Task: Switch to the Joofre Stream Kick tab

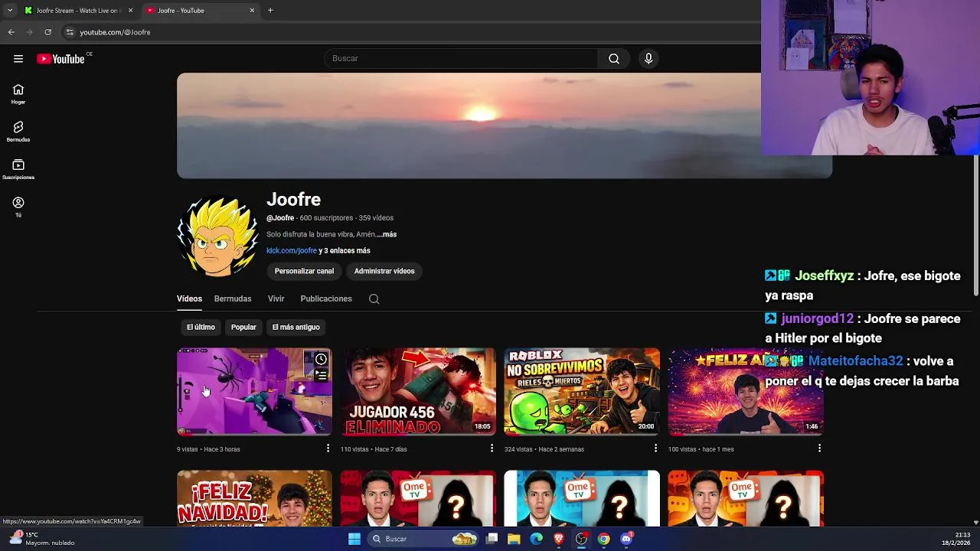Action: coord(77,11)
